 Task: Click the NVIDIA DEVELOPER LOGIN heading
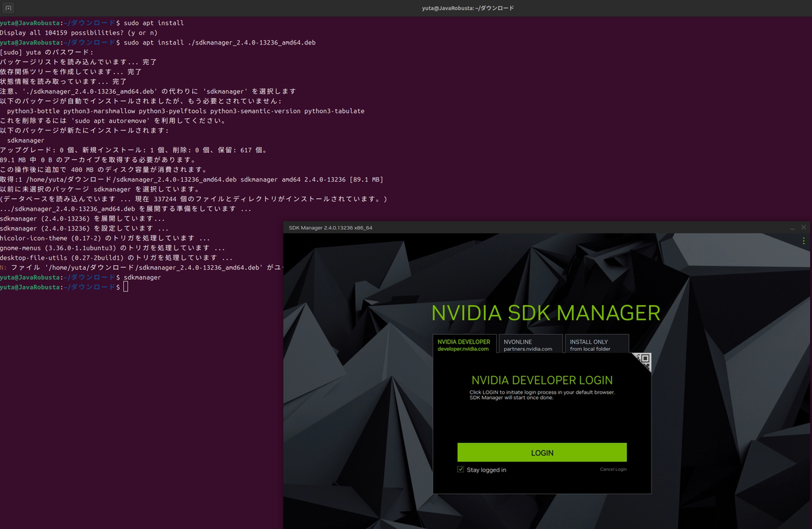pos(542,380)
